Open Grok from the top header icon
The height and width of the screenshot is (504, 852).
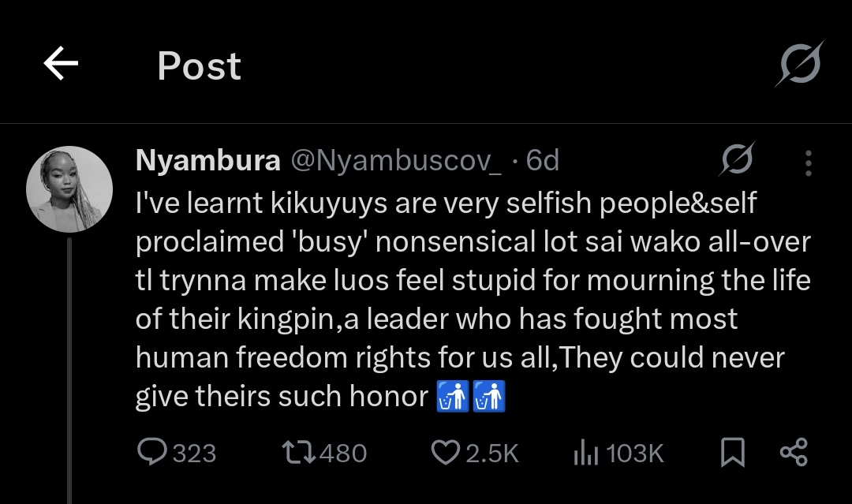pos(798,63)
